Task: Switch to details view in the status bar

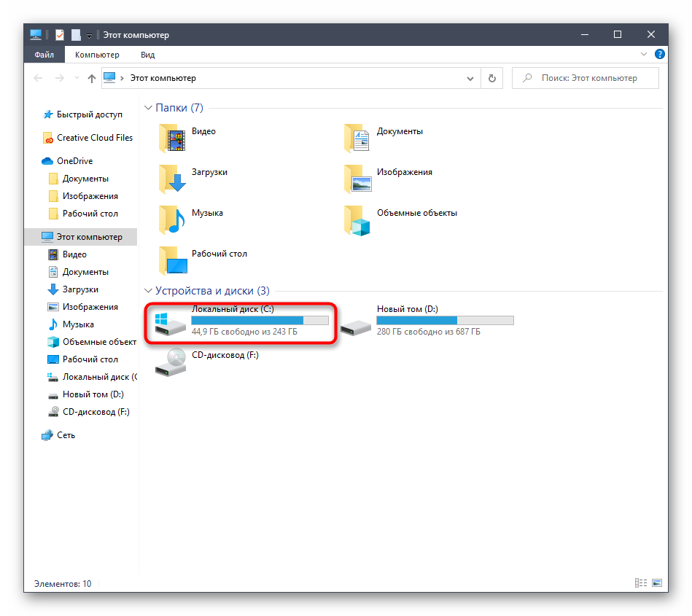Action: 641,583
